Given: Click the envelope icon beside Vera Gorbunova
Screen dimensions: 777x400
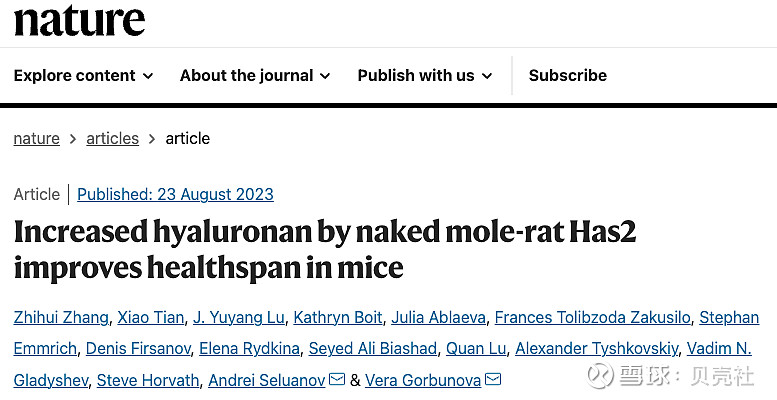Looking at the screenshot, I should [493, 380].
